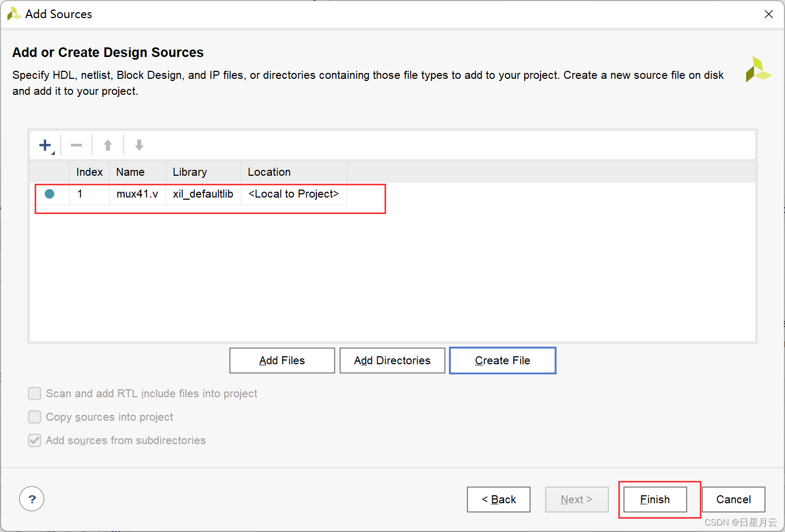Close the Add Sources dialog
This screenshot has width=785, height=532.
(x=768, y=14)
